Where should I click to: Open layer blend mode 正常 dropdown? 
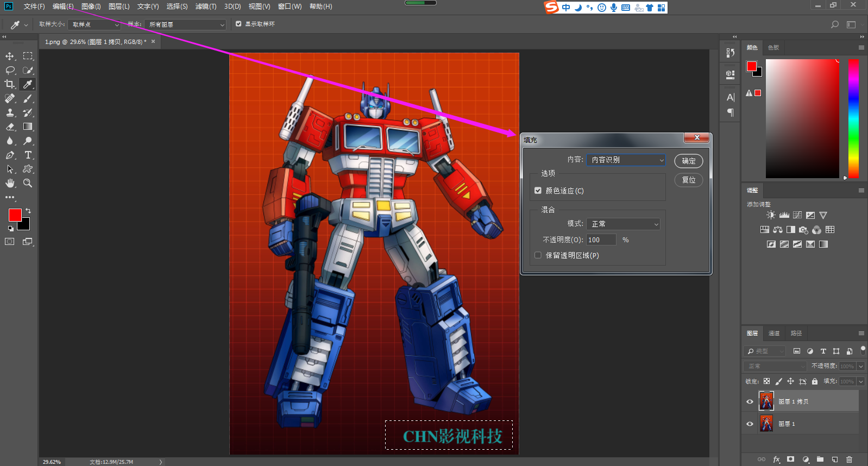(x=776, y=366)
